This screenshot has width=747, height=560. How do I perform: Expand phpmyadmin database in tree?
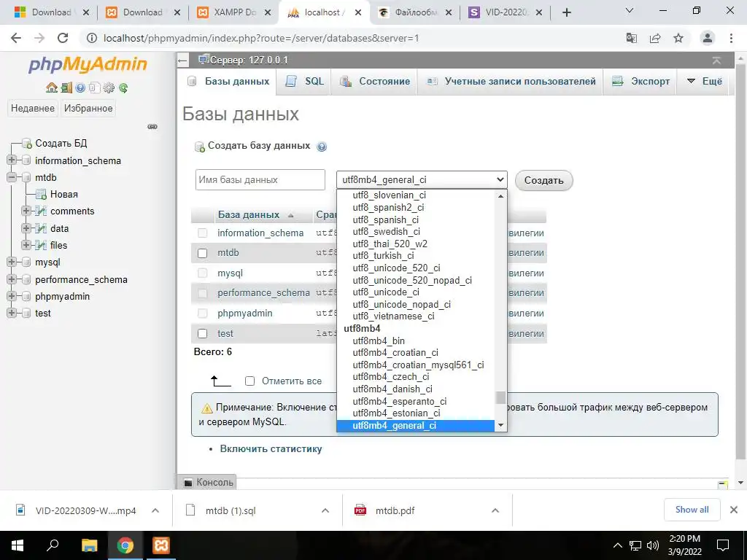[12, 296]
